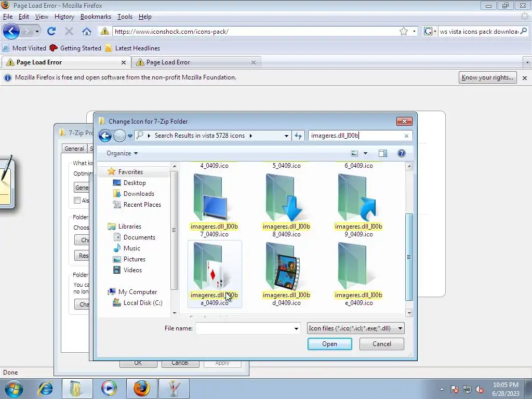This screenshot has width=532, height=399.
Task: Bookmark this page with the star icon
Action: point(403,32)
